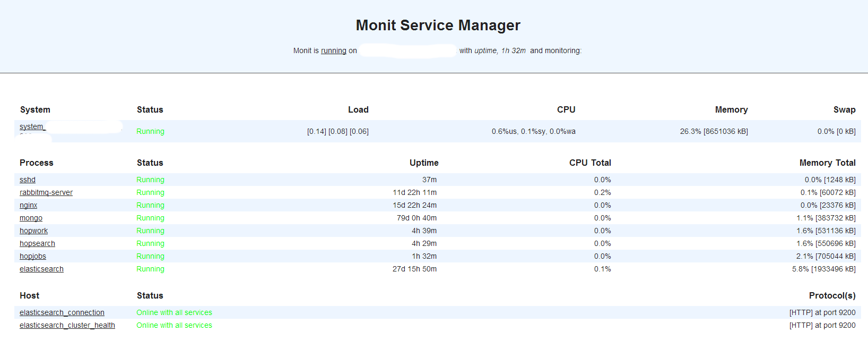Open the 'running' link in the header
868x340 pixels.
(333, 51)
